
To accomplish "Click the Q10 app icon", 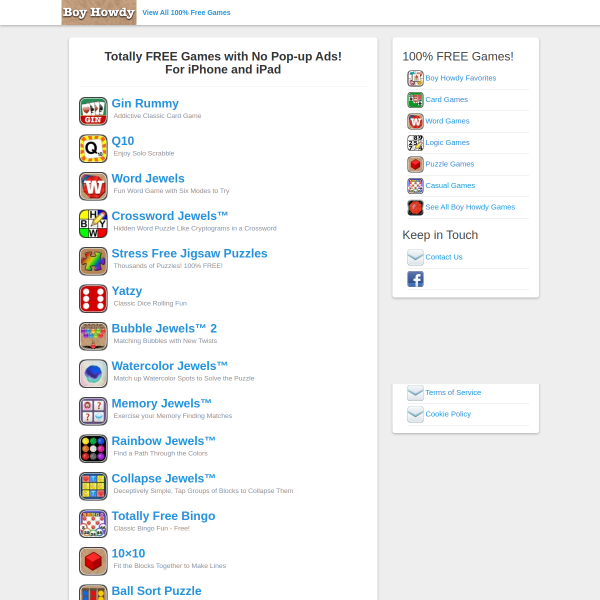I will click(93, 148).
